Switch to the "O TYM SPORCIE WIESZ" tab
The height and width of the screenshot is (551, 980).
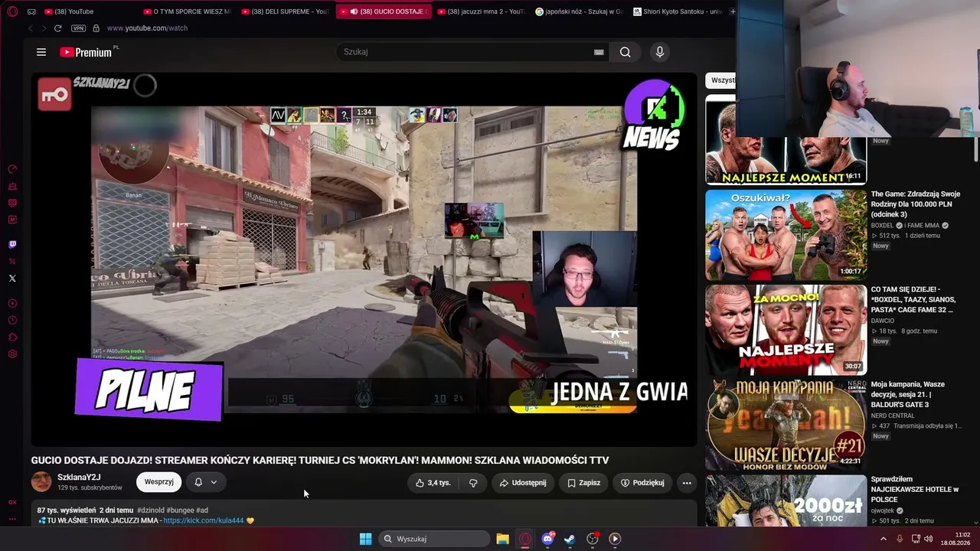(x=188, y=11)
